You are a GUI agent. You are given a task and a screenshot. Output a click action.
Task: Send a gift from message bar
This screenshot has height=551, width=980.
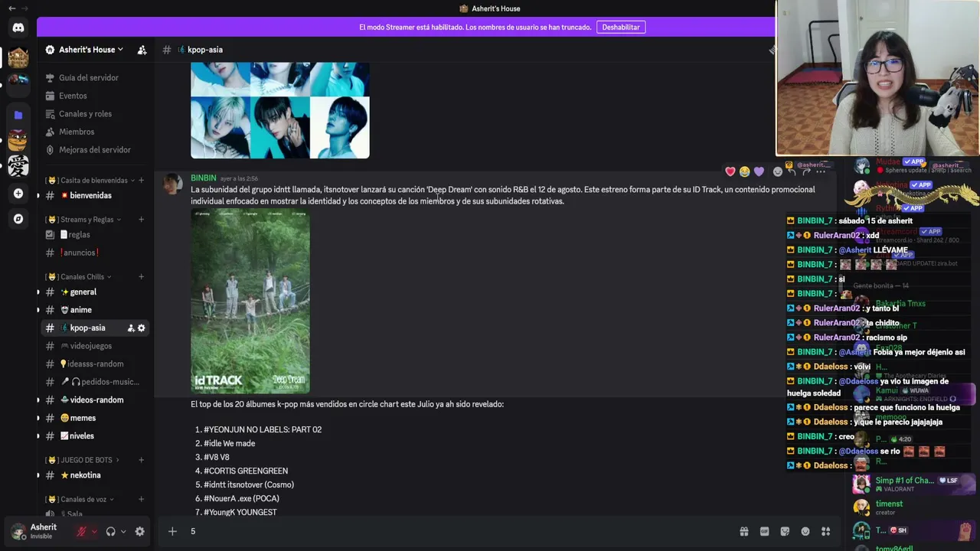tap(743, 531)
